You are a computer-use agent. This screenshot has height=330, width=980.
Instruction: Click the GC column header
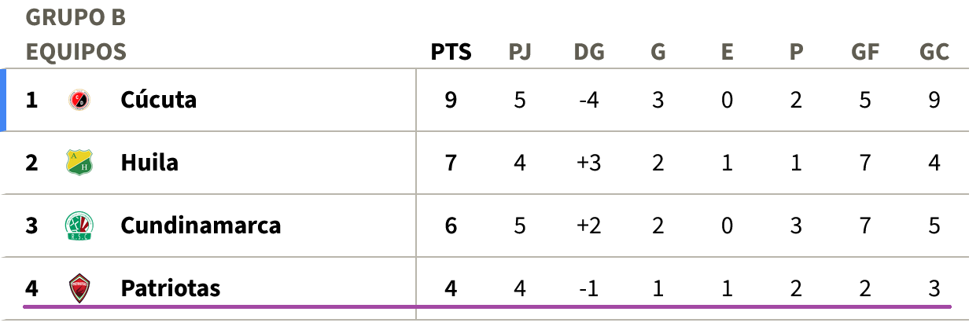point(934,53)
